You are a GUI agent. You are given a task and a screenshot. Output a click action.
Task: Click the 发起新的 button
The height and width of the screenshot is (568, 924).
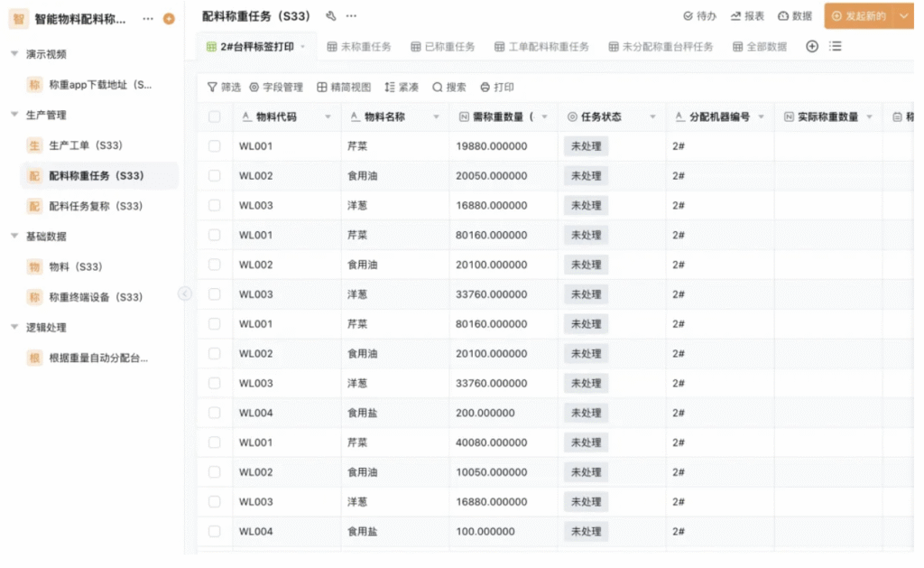tap(858, 16)
